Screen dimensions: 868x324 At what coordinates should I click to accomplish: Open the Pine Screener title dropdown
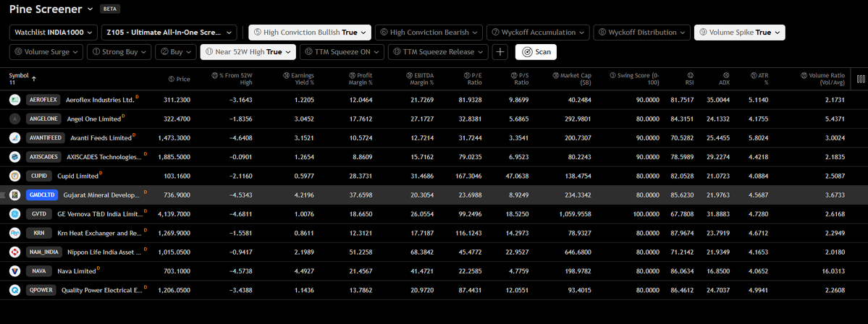click(51, 9)
